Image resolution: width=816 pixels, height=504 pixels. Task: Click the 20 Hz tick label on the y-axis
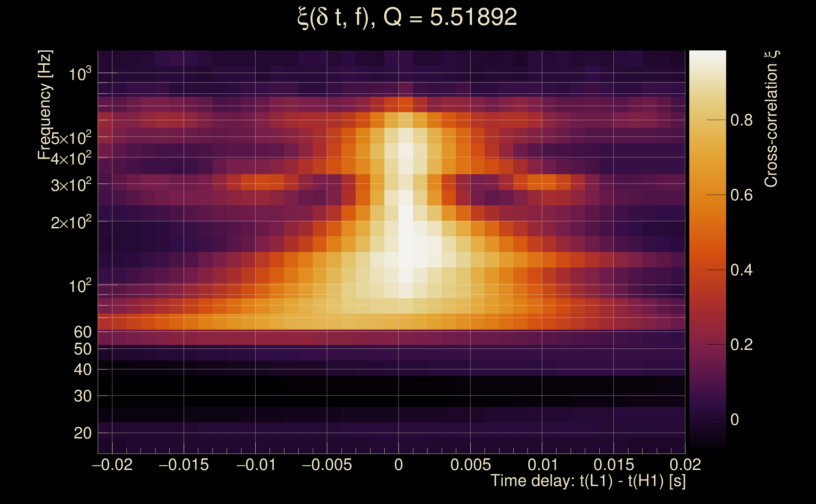point(82,433)
